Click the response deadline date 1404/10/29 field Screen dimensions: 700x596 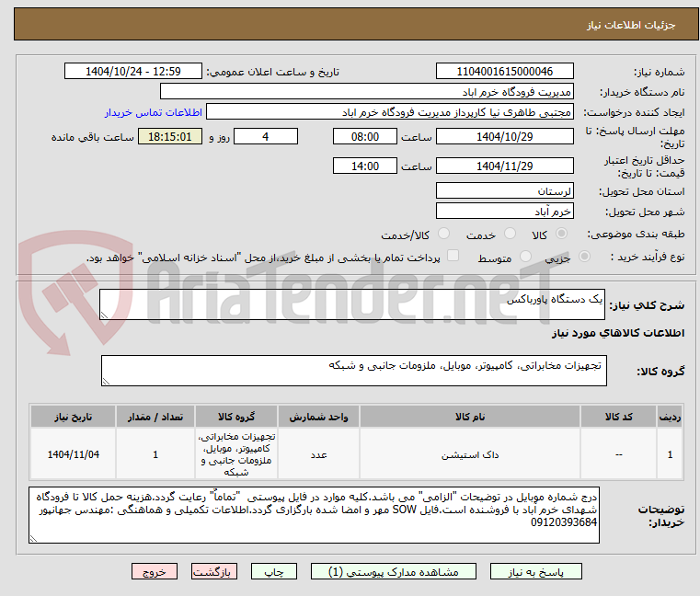[504, 137]
